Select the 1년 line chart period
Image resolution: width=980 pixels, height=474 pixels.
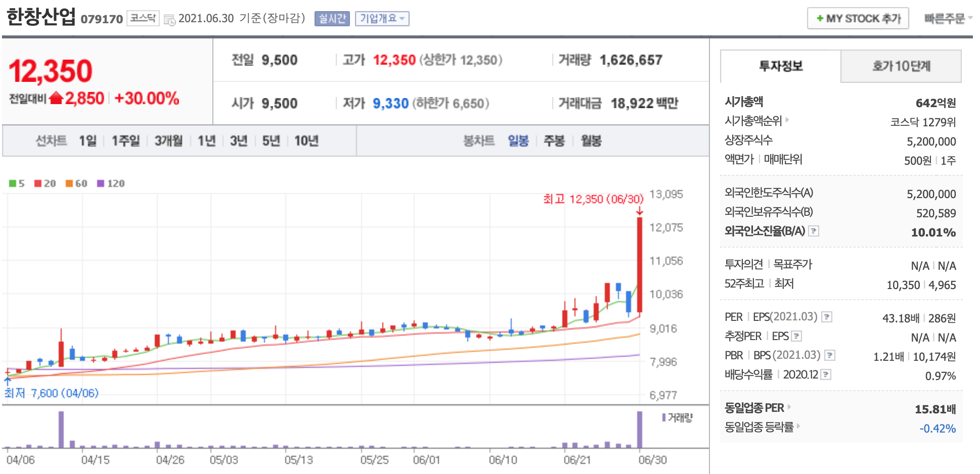click(206, 140)
